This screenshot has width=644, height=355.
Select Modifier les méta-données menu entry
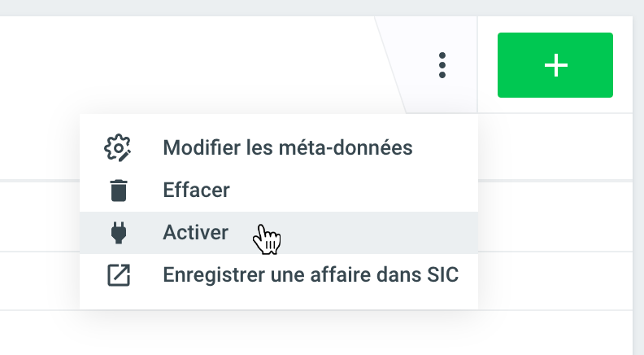coord(287,148)
